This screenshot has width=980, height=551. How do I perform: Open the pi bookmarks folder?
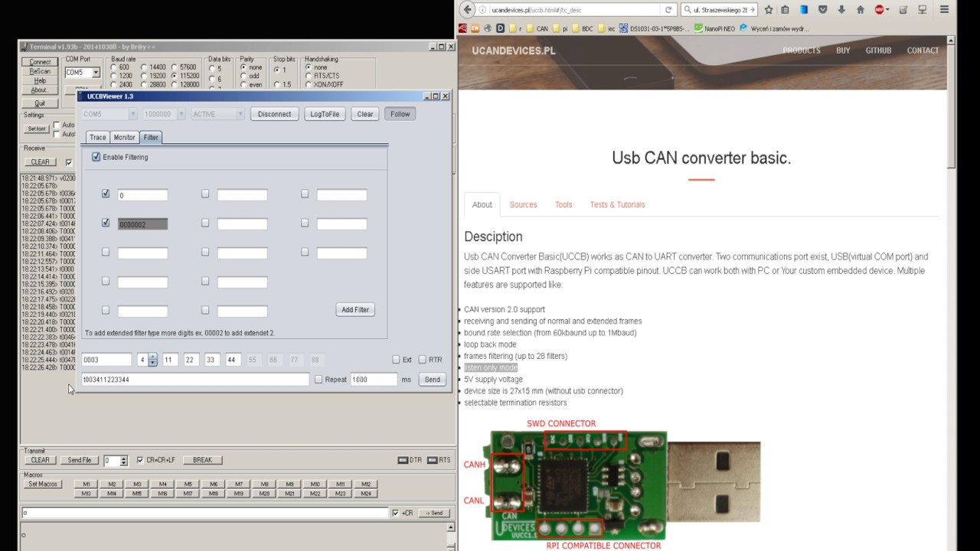pyautogui.click(x=560, y=28)
